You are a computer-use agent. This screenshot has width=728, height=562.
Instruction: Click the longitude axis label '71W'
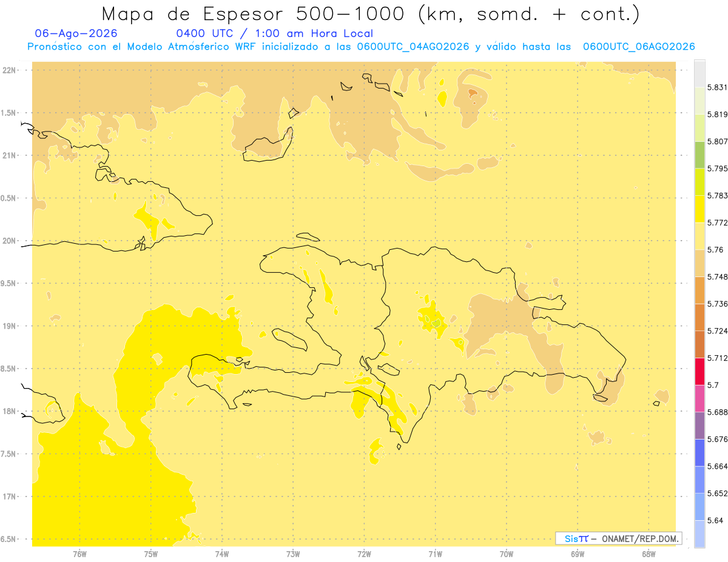[435, 554]
